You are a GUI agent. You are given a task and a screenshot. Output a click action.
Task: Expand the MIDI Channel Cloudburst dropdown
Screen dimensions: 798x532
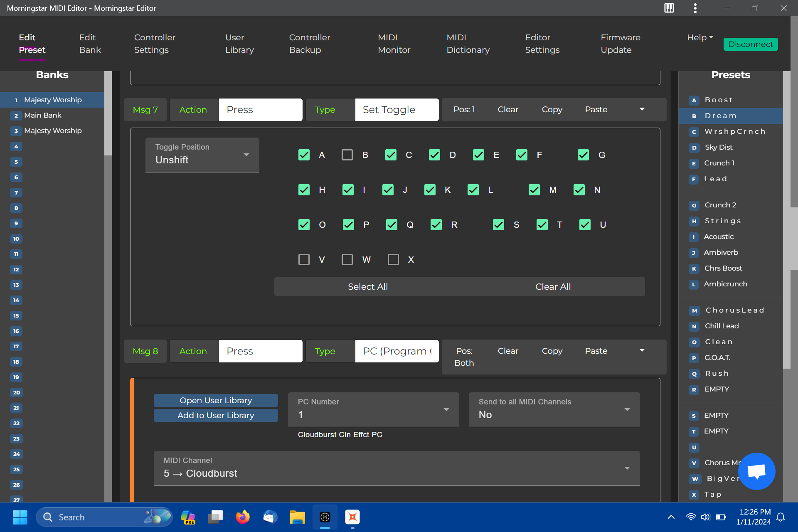click(397, 468)
